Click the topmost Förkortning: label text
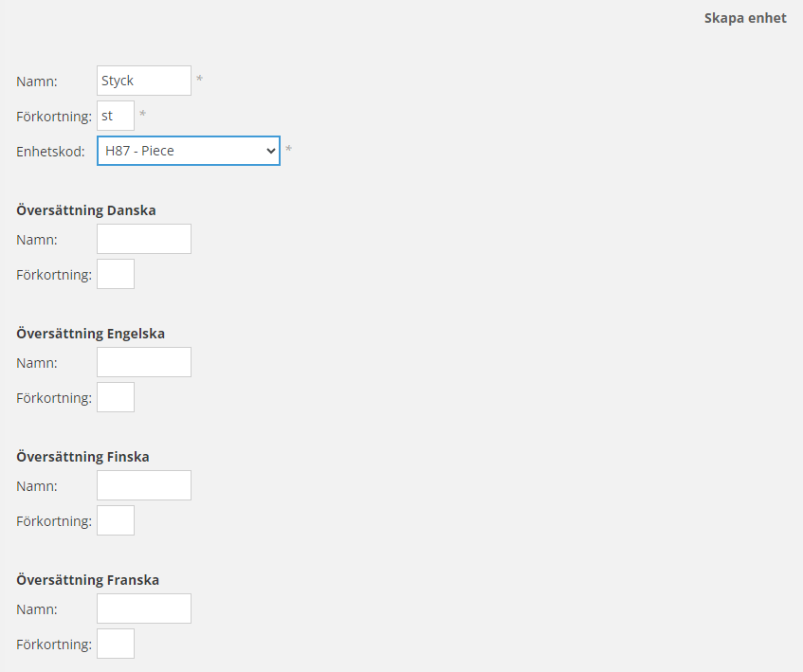 (x=54, y=117)
